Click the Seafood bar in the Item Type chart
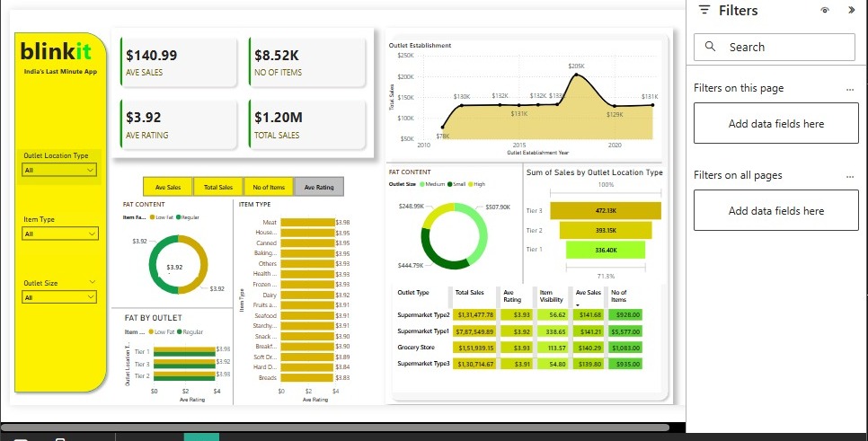The width and height of the screenshot is (868, 441). 307,315
